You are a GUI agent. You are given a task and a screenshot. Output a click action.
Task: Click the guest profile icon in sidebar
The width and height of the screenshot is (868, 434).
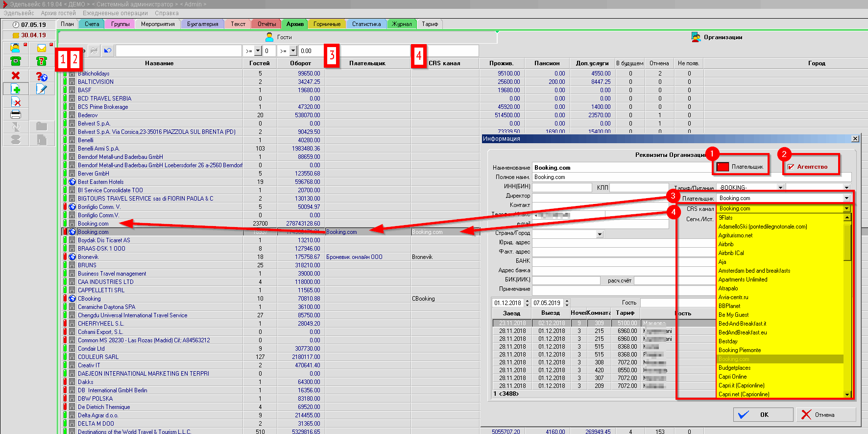coord(15,48)
